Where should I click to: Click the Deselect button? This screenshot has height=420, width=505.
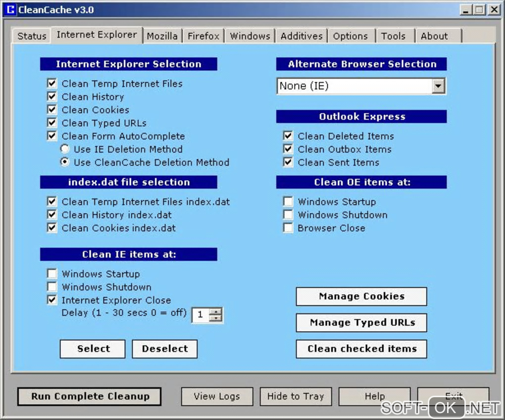pos(165,349)
